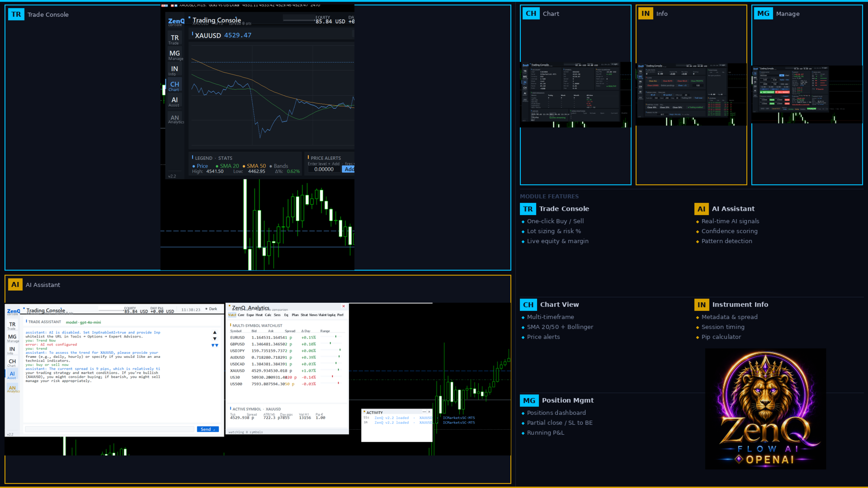Click STATS label next to LEGEND
Viewport: 868px width, 488px height.
point(225,158)
